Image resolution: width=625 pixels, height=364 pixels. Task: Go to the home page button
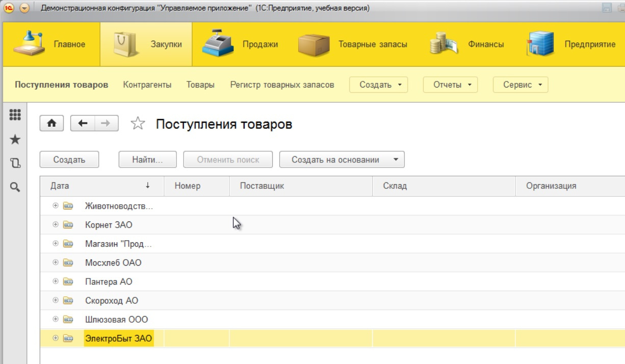pyautogui.click(x=51, y=123)
